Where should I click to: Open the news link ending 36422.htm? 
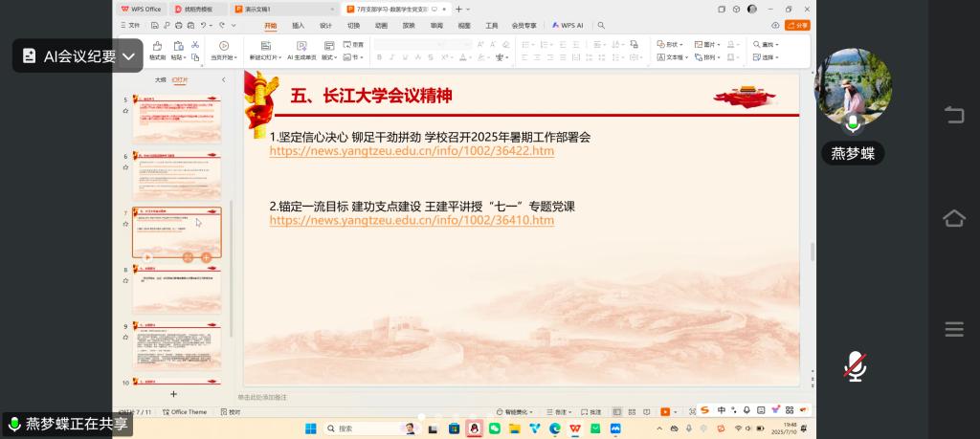pyautogui.click(x=412, y=151)
